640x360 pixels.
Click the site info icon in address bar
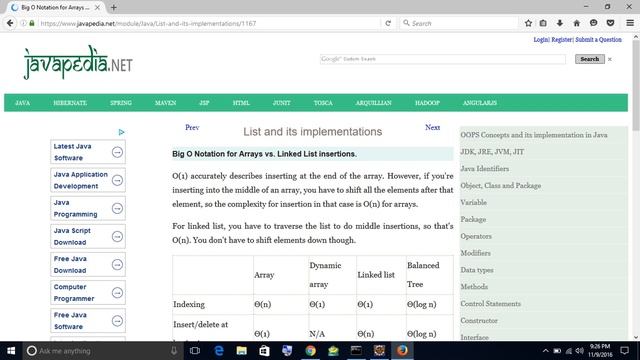point(23,23)
